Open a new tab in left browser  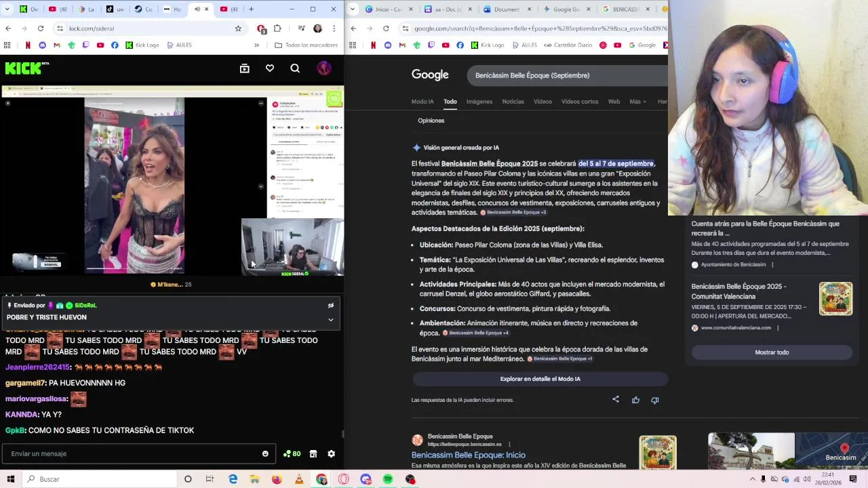tap(251, 9)
